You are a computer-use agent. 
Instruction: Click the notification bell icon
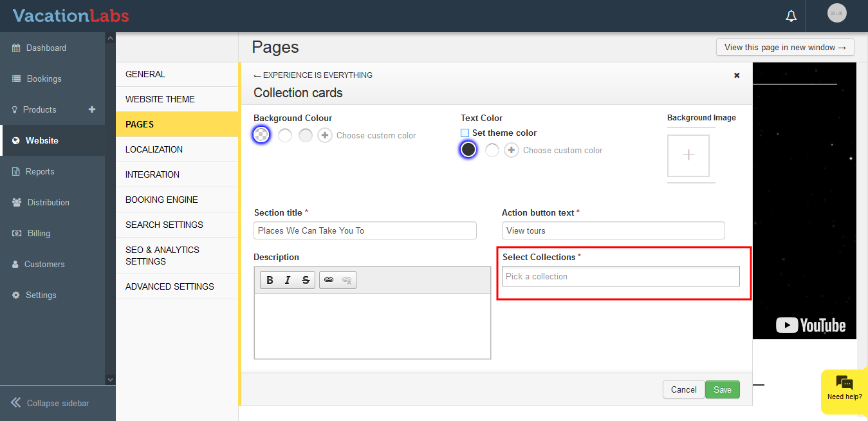click(791, 16)
